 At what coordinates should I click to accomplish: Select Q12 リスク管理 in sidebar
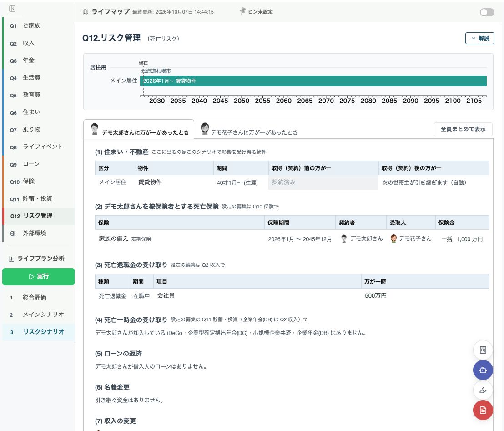point(39,216)
